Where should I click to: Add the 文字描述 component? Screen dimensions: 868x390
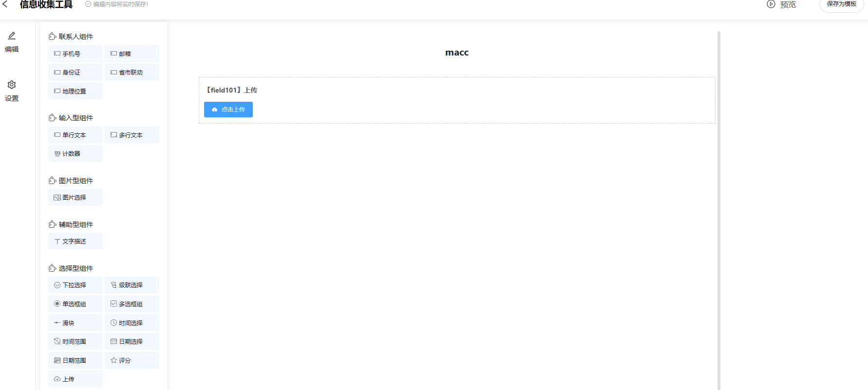click(75, 241)
